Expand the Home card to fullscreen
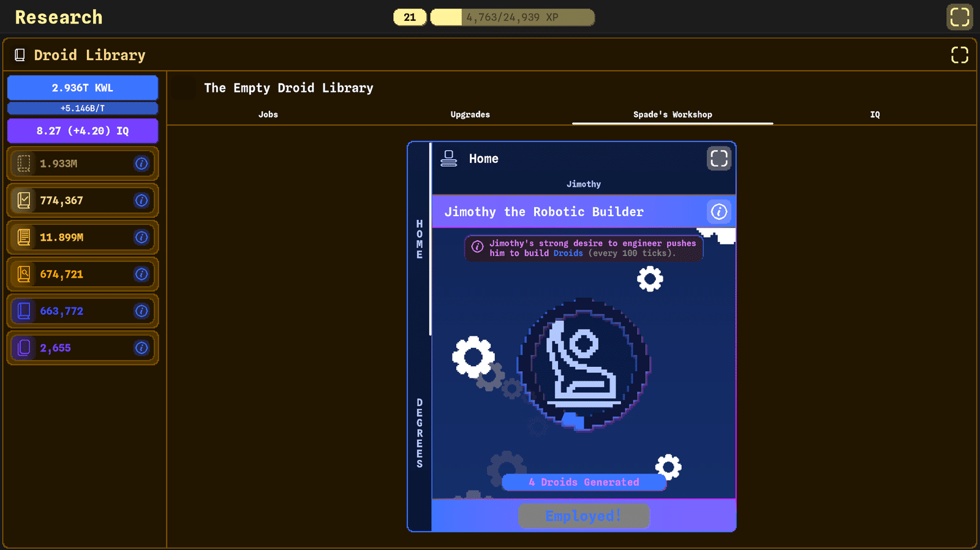This screenshot has height=550, width=980. point(719,159)
